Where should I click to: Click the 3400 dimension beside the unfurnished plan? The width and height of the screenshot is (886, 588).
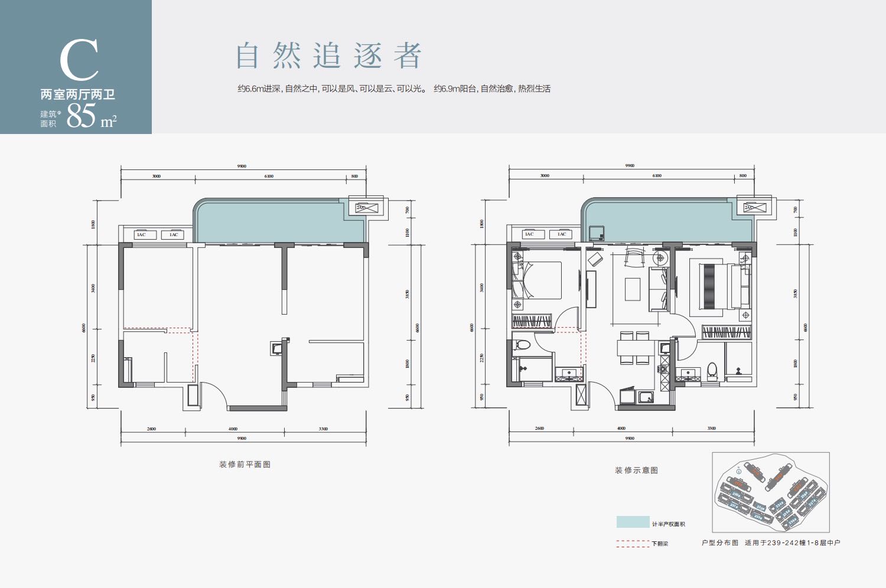pyautogui.click(x=93, y=288)
